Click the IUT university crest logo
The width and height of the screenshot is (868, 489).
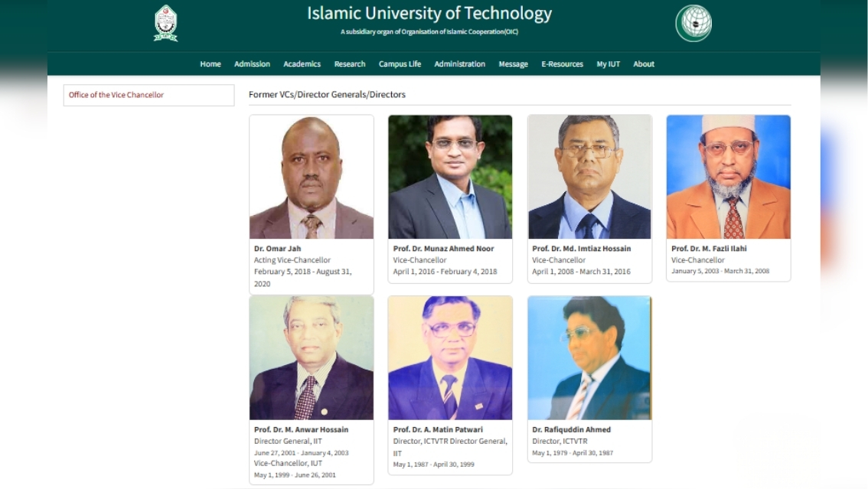click(165, 23)
